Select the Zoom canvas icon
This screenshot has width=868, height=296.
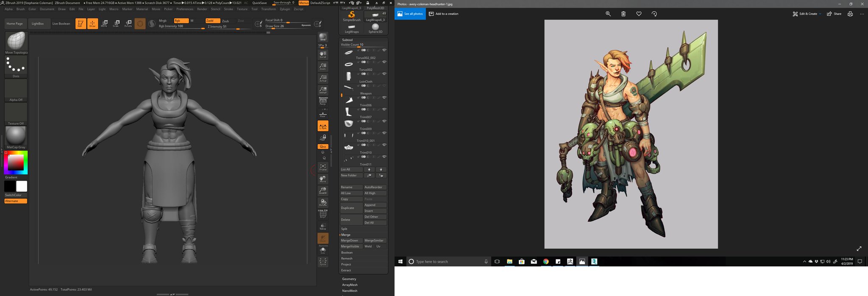(323, 67)
